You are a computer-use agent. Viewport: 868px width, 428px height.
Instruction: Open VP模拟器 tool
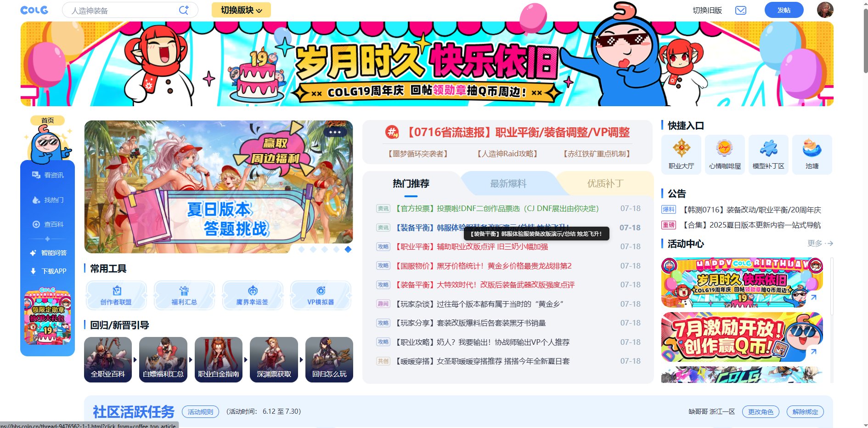point(321,295)
